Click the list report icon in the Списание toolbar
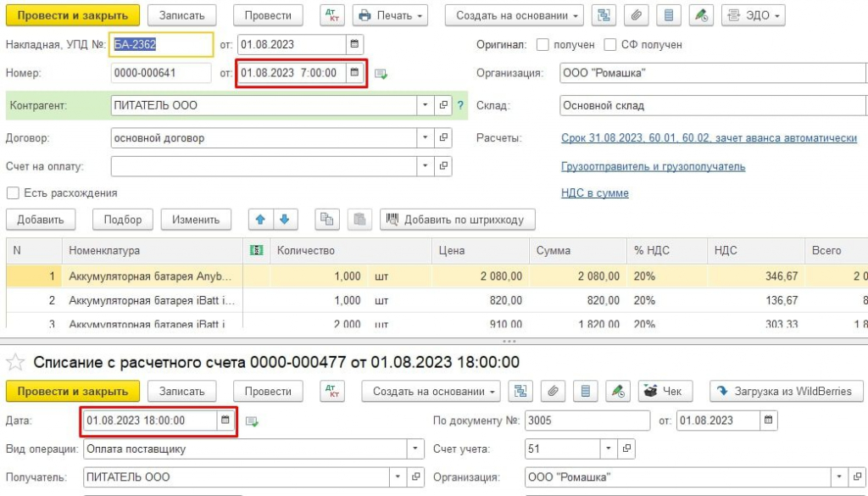This screenshot has height=496, width=868. point(585,391)
